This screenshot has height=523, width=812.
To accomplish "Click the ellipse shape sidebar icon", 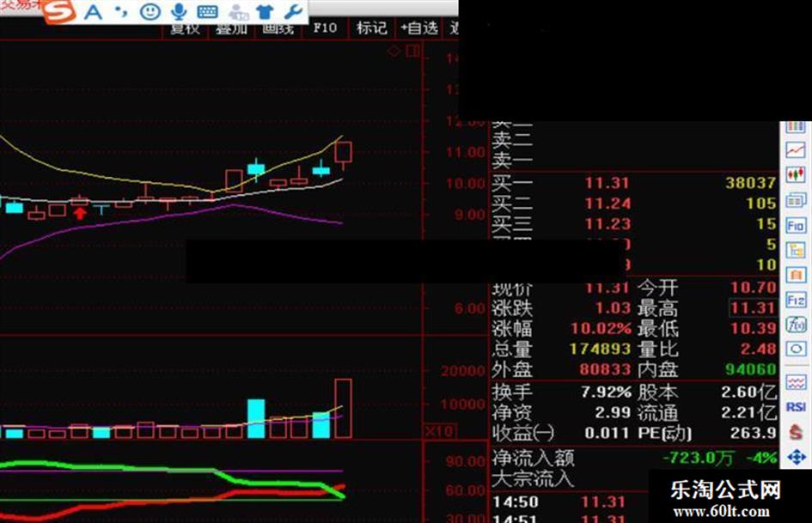I will [x=796, y=349].
